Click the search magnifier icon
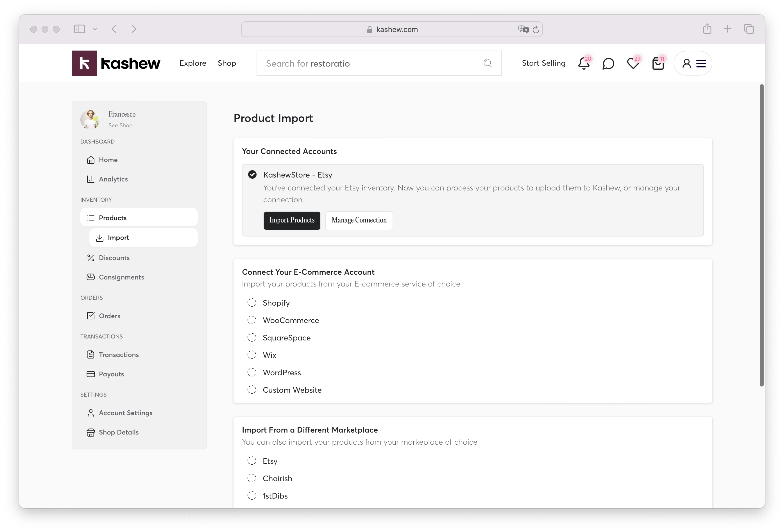This screenshot has height=532, width=784. tap(488, 63)
